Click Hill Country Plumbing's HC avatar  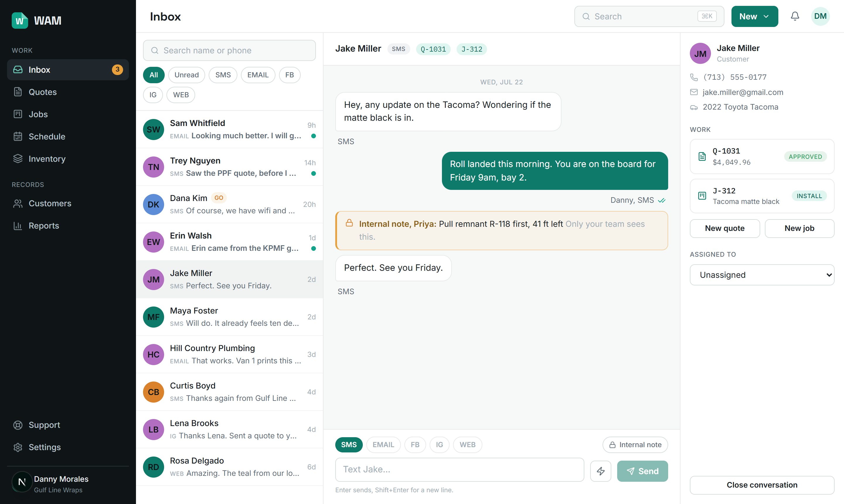click(154, 355)
